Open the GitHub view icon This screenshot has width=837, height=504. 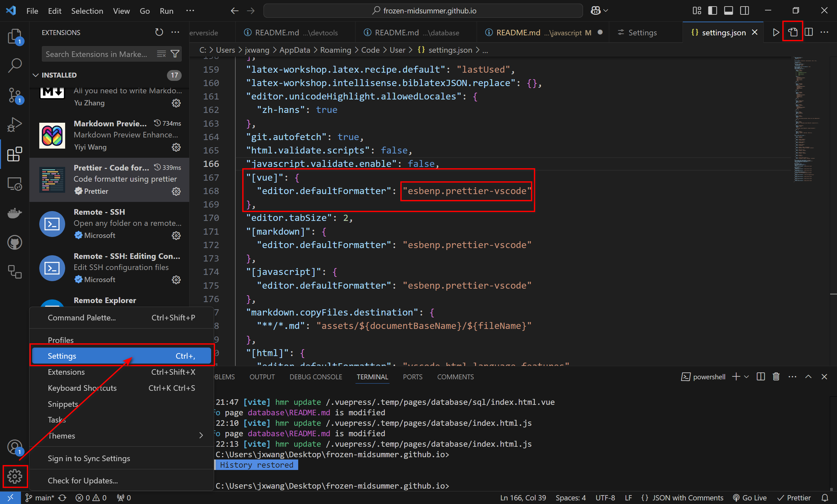click(x=15, y=243)
